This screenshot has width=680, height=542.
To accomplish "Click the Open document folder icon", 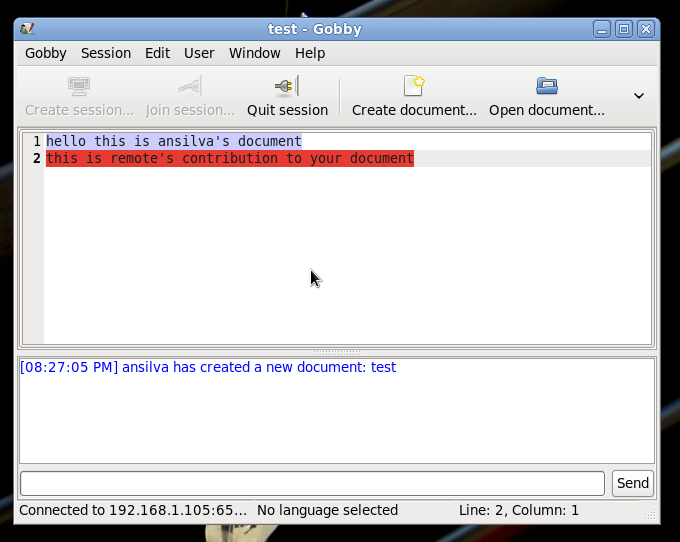I will coord(546,87).
